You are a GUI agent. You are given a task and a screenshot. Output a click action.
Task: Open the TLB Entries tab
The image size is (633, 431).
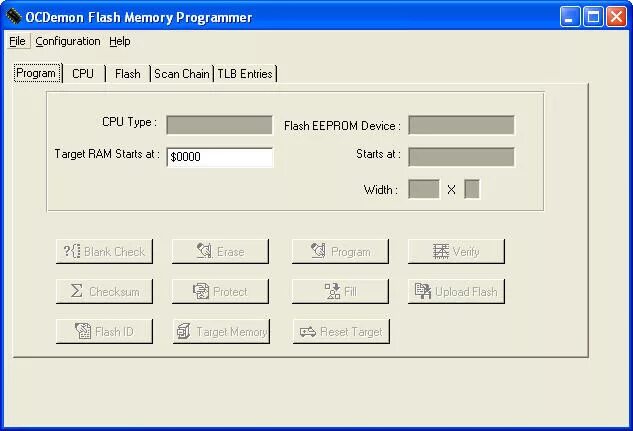point(245,74)
